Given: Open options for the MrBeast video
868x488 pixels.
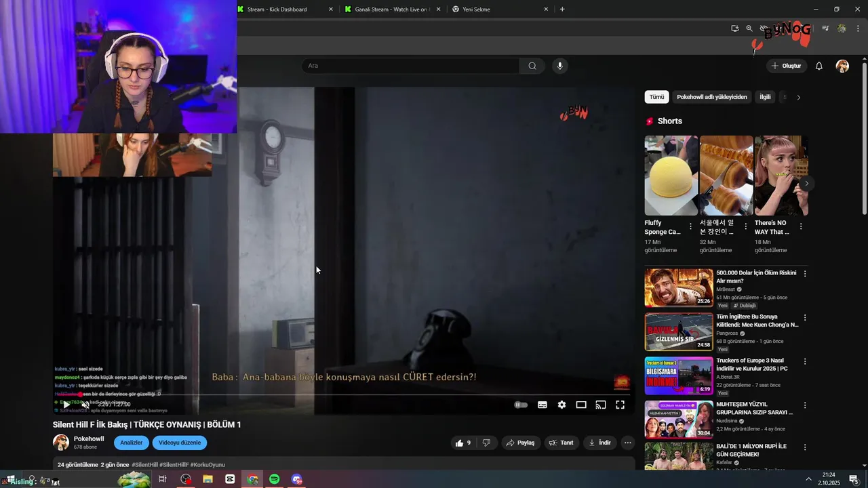Looking at the screenshot, I should pyautogui.click(x=805, y=273).
